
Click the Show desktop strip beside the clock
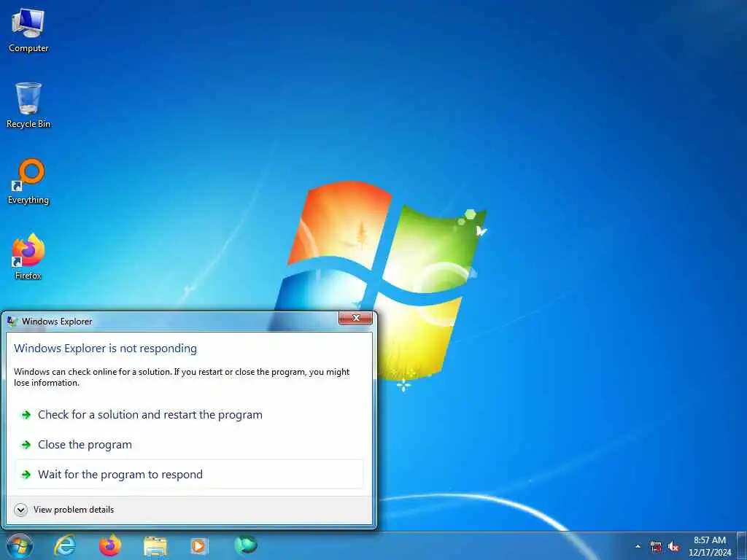coord(741,546)
